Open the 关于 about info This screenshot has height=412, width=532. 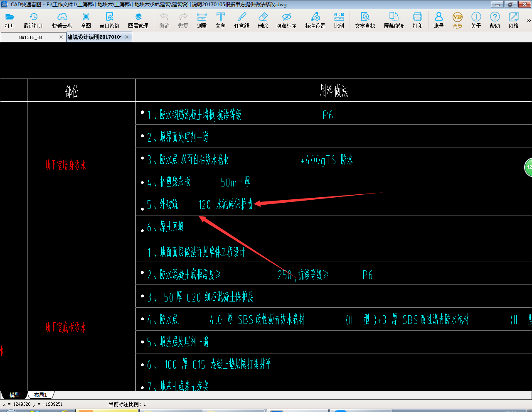[476, 20]
